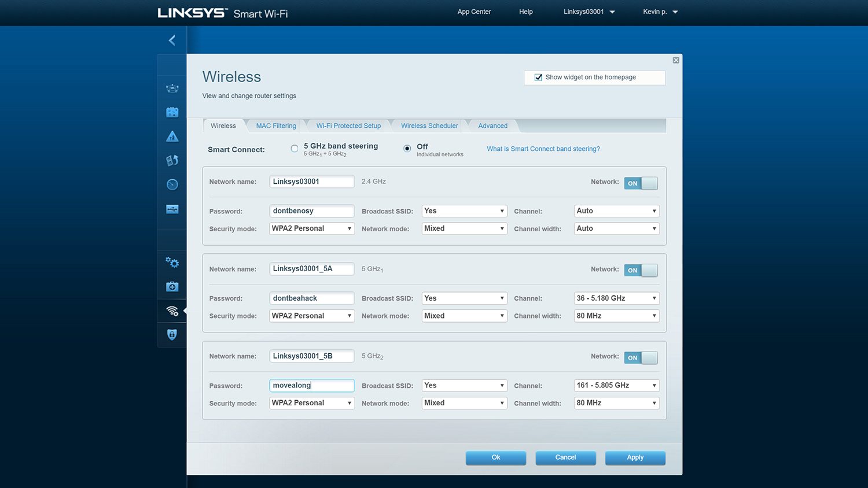Open App Center in the top bar
The width and height of the screenshot is (868, 488).
(x=474, y=12)
